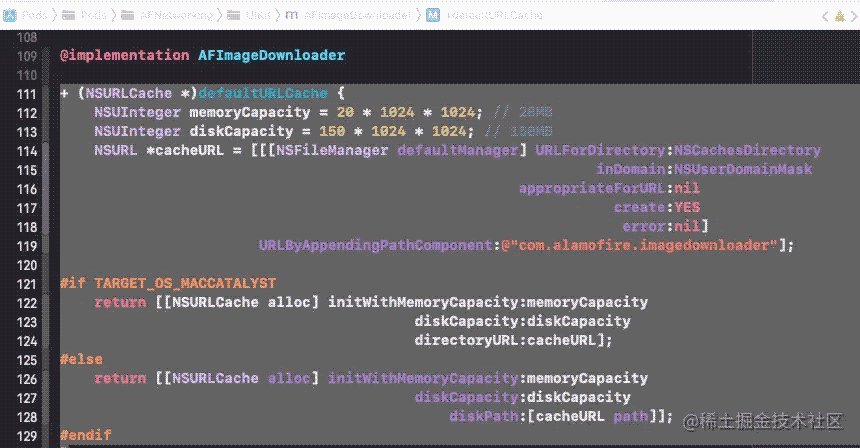The height and width of the screenshot is (448, 860).
Task: Click line number 121 in gutter
Action: pos(27,284)
